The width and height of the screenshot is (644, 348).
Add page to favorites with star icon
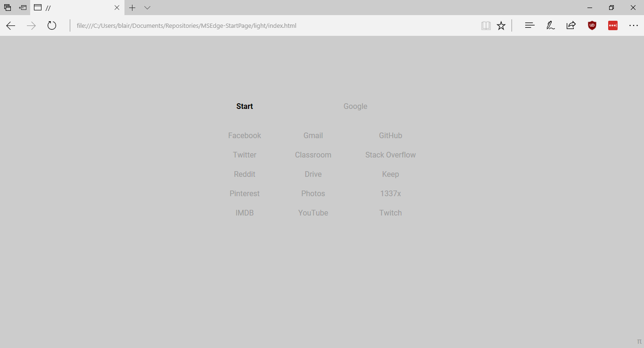pyautogui.click(x=501, y=26)
